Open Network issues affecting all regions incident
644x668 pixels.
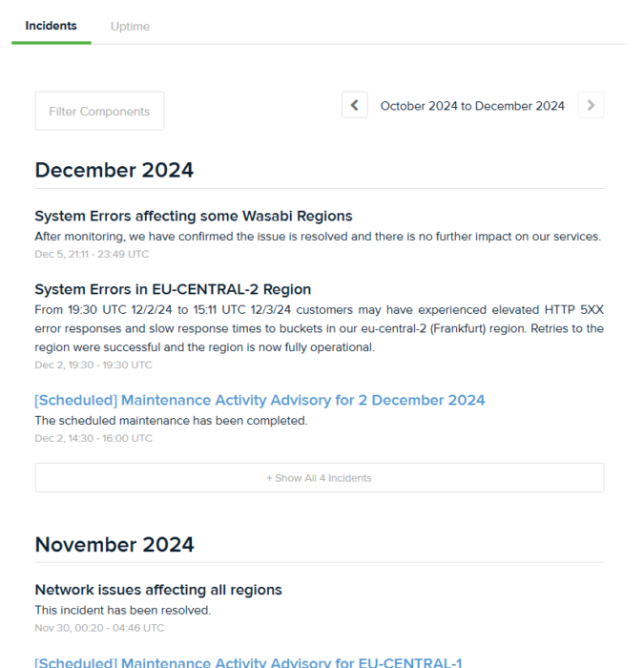[158, 590]
